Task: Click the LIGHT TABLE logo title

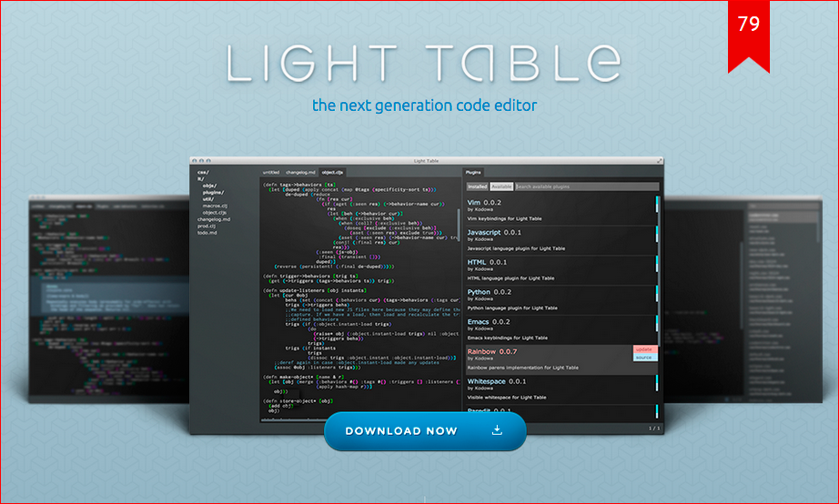Action: [424, 63]
